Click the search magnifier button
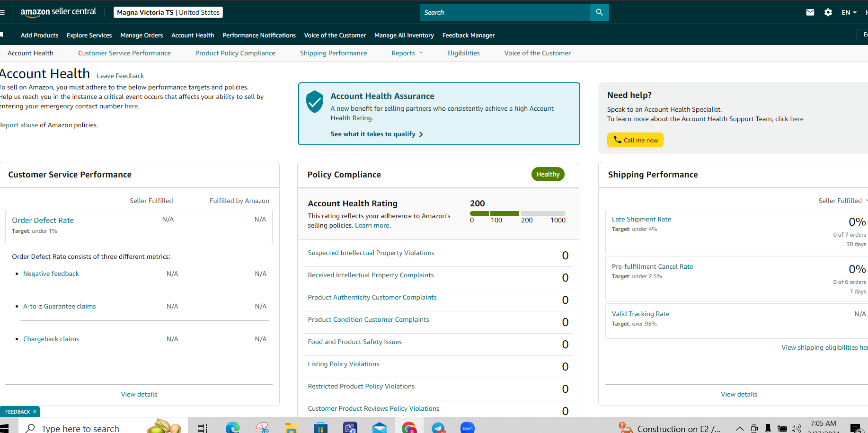This screenshot has width=868, height=433. click(x=599, y=12)
